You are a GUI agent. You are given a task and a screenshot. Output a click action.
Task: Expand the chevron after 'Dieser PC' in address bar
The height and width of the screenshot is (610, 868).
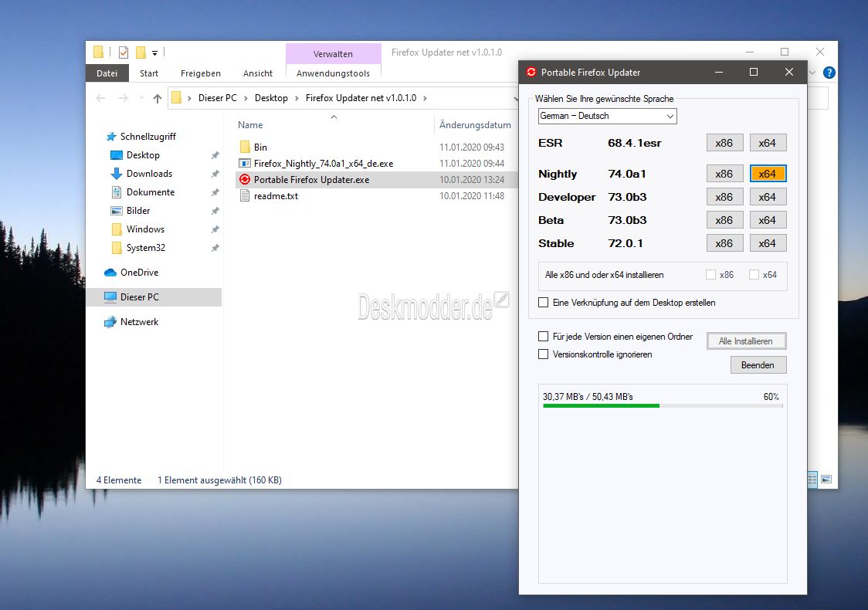pyautogui.click(x=246, y=99)
